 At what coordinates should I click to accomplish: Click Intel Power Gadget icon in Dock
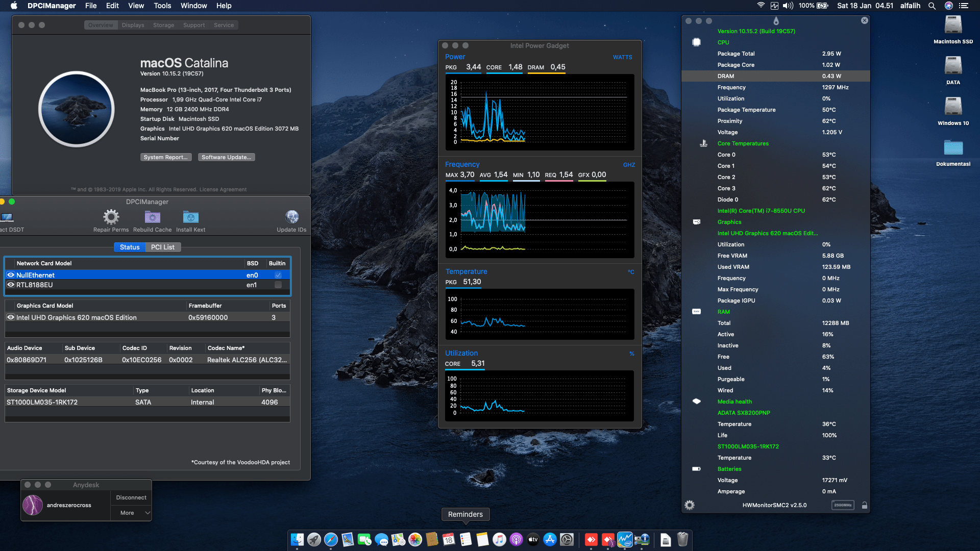625,539
